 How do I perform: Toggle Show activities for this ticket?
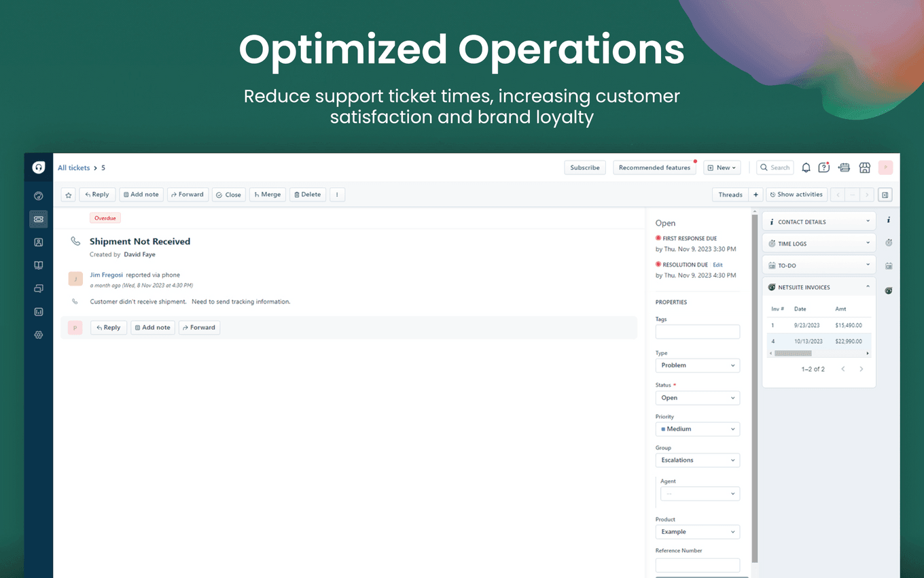796,194
